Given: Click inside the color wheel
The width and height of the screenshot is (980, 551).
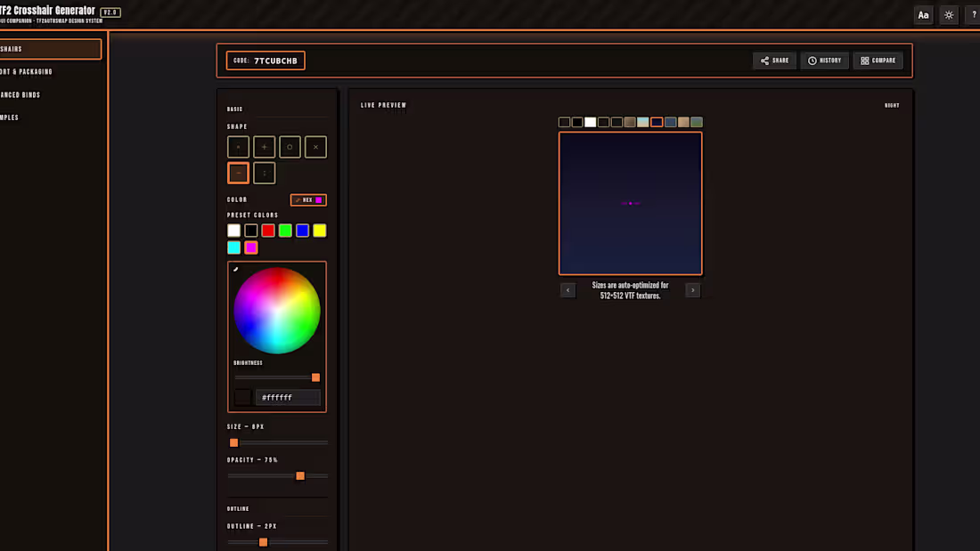Looking at the screenshot, I should coord(277,311).
